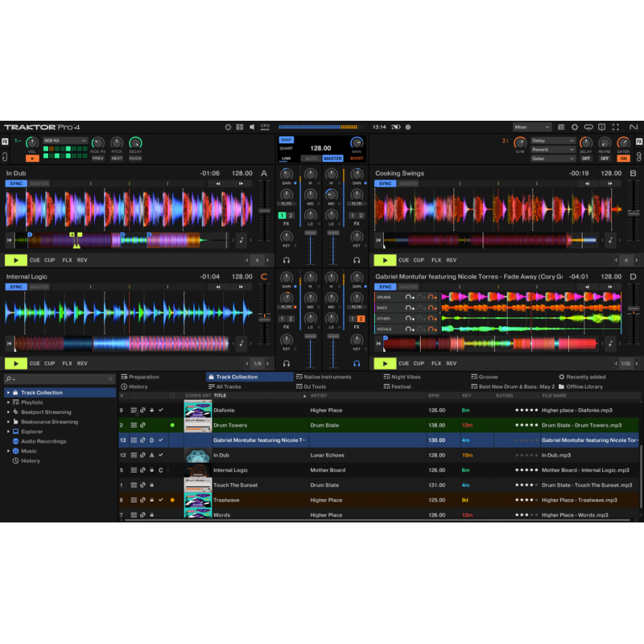
Task: Jump to track start on Deck B
Action: click(378, 240)
